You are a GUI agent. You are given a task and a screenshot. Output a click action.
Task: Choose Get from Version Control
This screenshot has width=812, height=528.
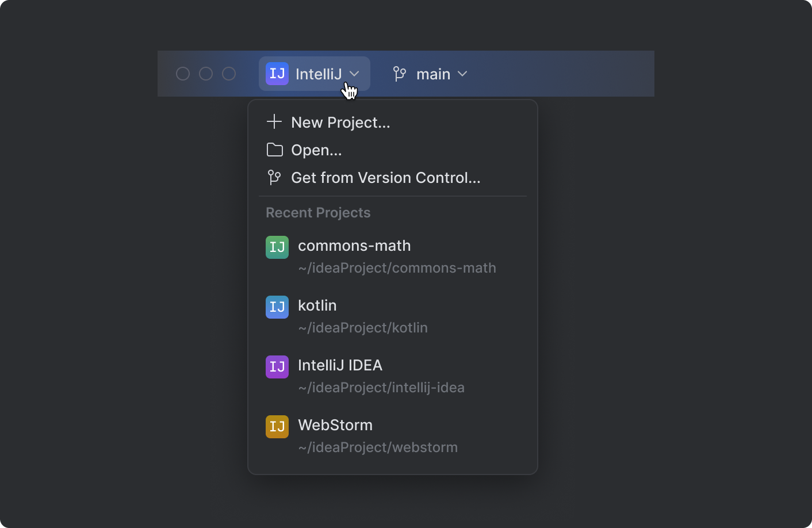[x=385, y=177]
